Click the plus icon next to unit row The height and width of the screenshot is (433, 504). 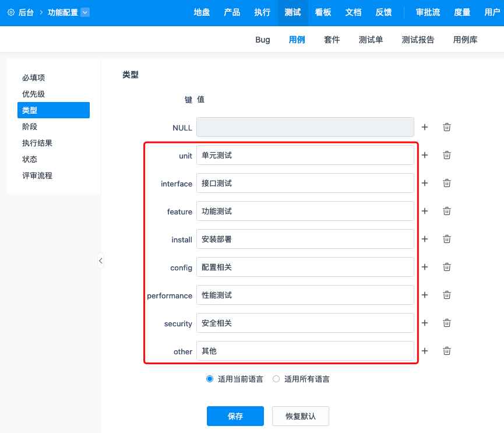425,155
